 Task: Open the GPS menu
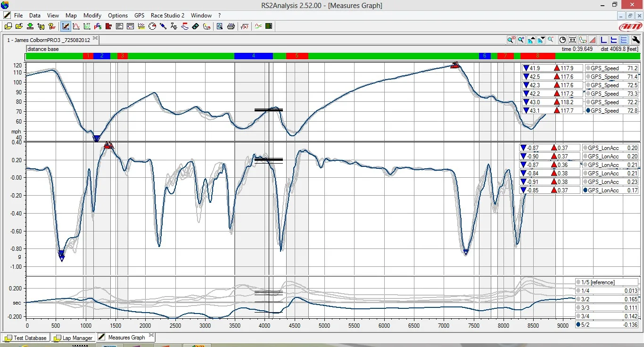[x=140, y=16]
